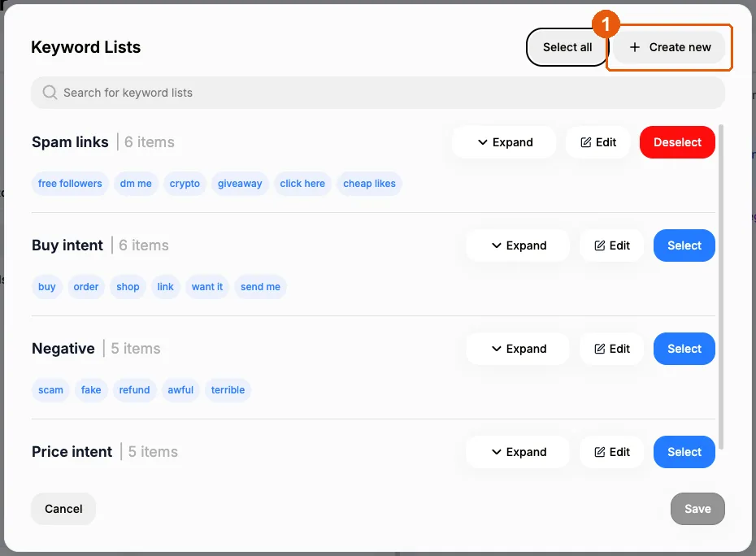Click the 'click here' keyword tag
The image size is (756, 556).
302,184
